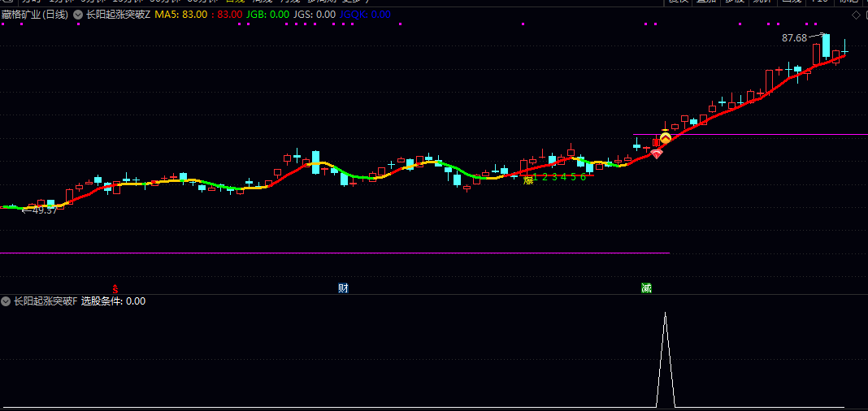The image size is (868, 411).
Task: Open the 财 financial report marker
Action: point(343,288)
